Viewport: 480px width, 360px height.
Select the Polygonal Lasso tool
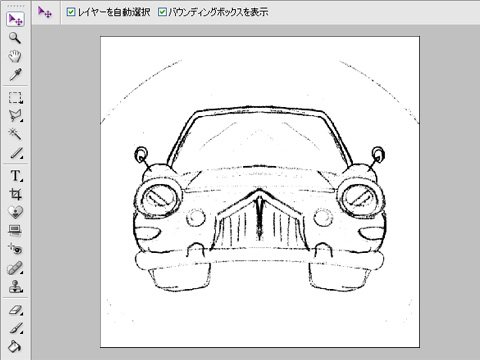(x=15, y=116)
